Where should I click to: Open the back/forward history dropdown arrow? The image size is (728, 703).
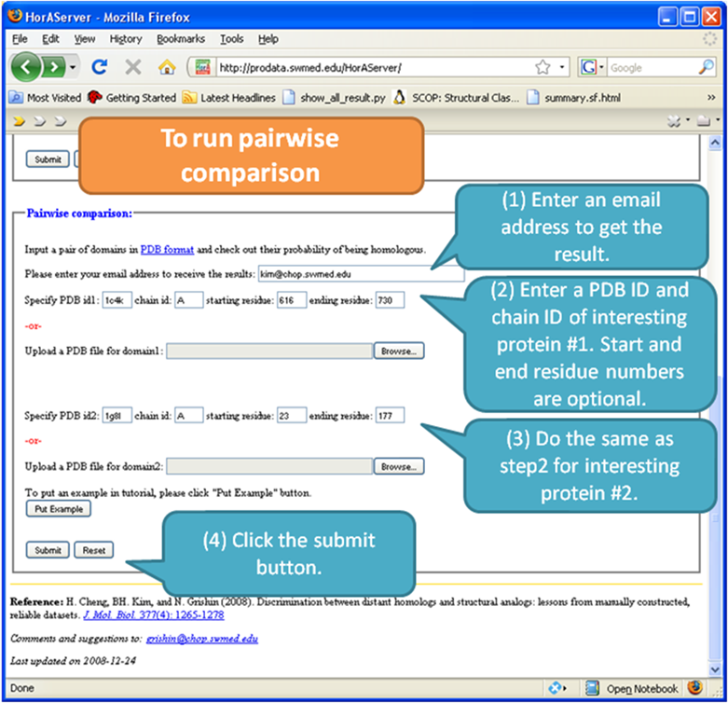pyautogui.click(x=74, y=68)
